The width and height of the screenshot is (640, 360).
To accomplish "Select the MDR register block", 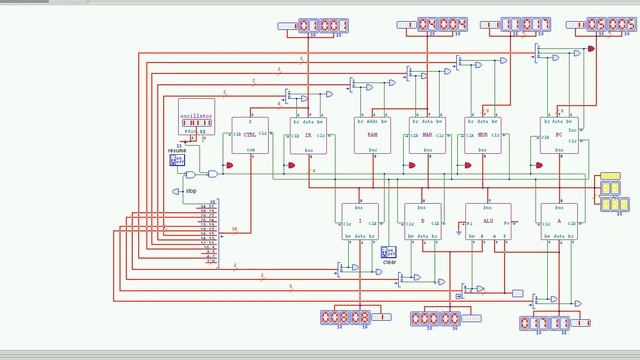I will (x=483, y=136).
